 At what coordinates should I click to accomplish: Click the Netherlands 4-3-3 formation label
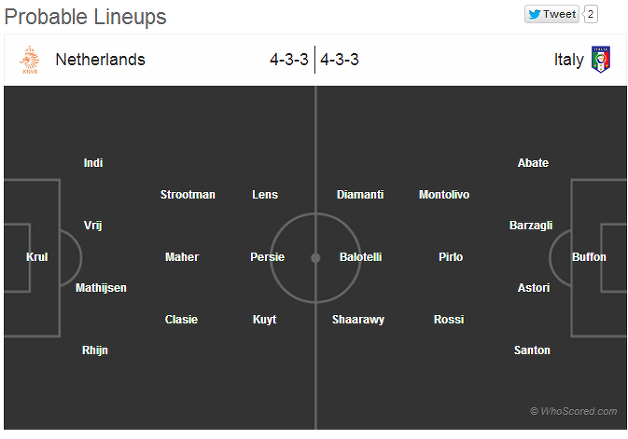click(x=289, y=60)
